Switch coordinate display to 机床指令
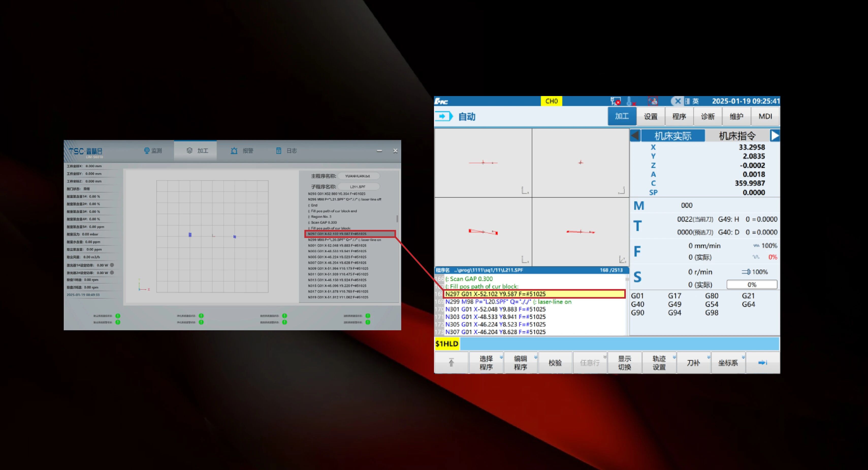This screenshot has height=470, width=868. pos(737,136)
